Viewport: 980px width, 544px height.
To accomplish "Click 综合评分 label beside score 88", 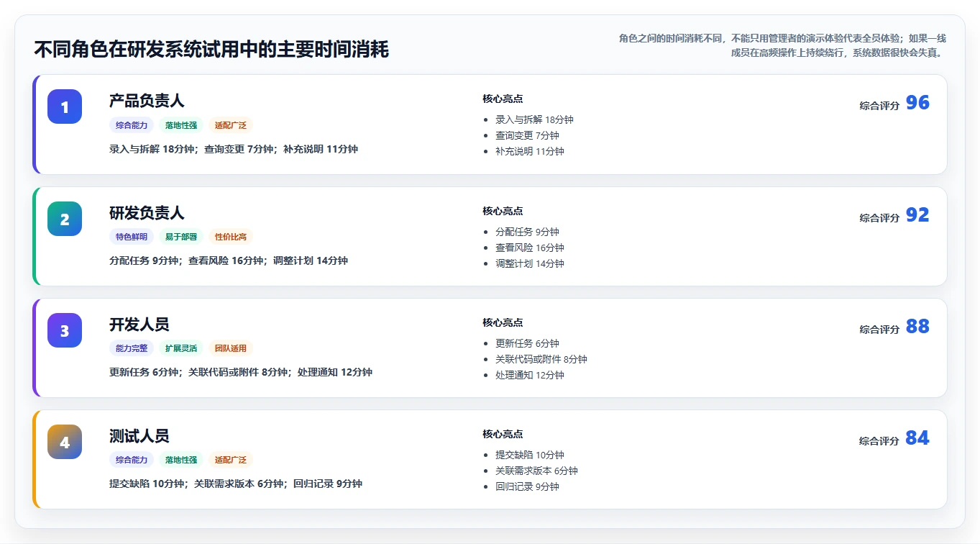I will pos(879,330).
